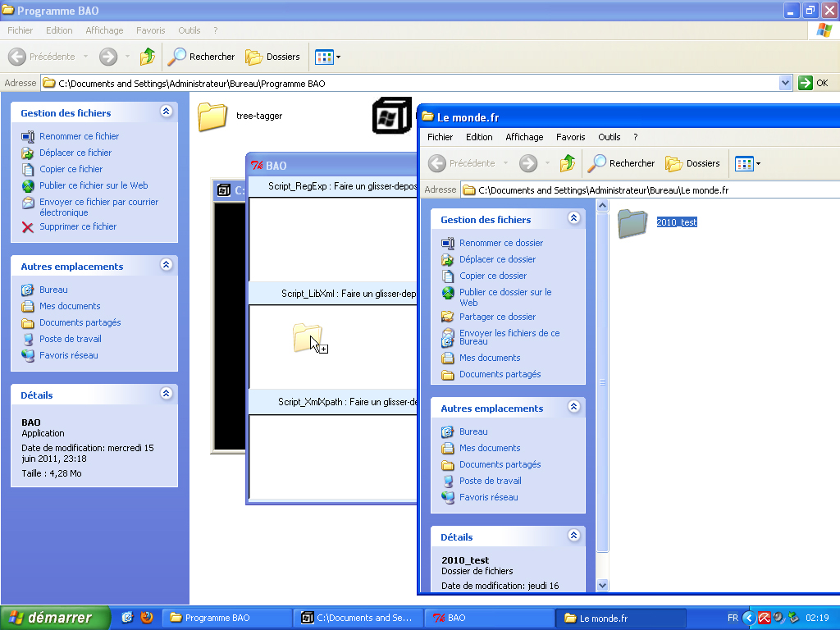Click forward arrow in Programme BAO toolbar
This screenshot has height=630, width=840.
click(108, 57)
